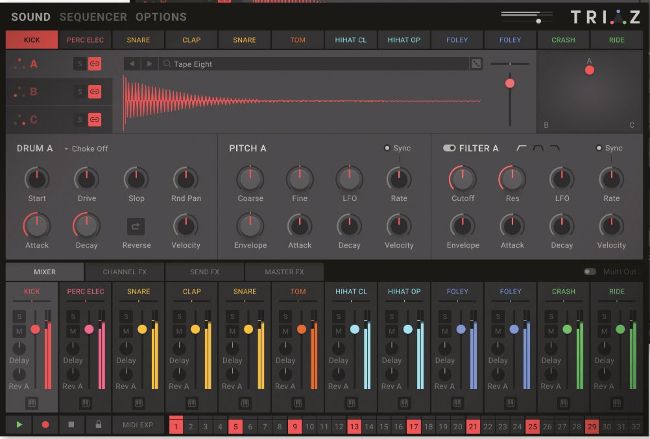
Task: Switch to the SEND FX tab
Action: 205,272
